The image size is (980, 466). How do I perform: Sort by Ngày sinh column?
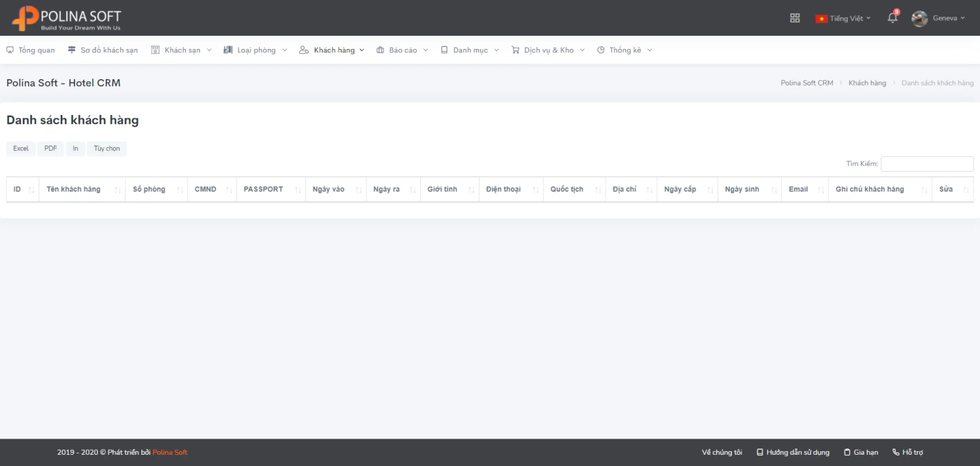pyautogui.click(x=750, y=189)
